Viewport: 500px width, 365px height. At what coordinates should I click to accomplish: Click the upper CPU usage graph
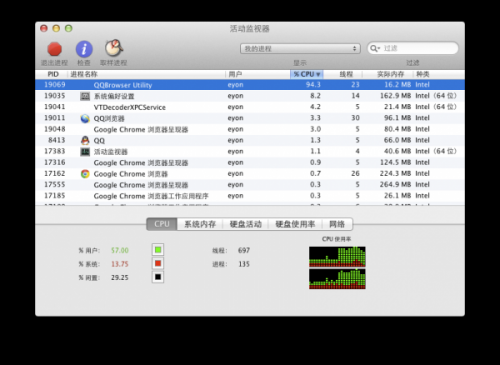point(337,257)
